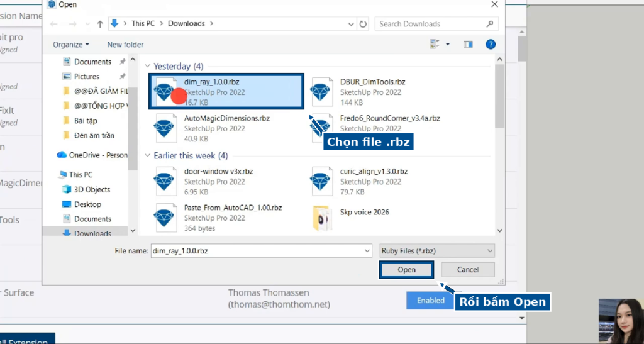The width and height of the screenshot is (644, 344).
Task: Click the AutoMagicDimensions.rbz file name
Action: click(x=226, y=118)
